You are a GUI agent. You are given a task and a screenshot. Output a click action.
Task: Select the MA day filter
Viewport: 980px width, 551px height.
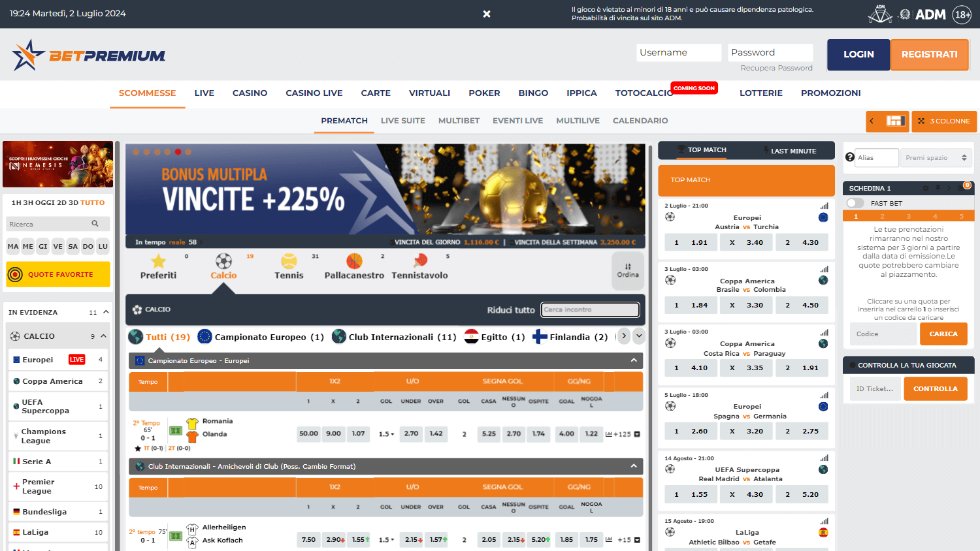click(x=13, y=246)
